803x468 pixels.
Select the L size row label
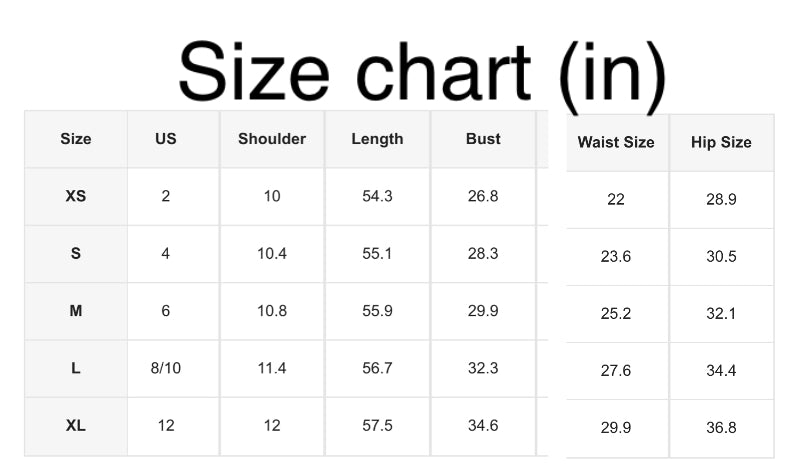(76, 368)
